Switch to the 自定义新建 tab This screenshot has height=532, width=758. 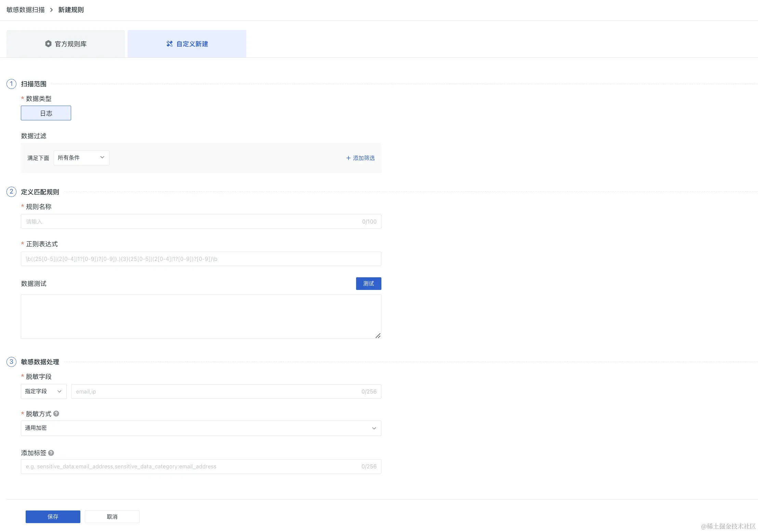(x=187, y=44)
